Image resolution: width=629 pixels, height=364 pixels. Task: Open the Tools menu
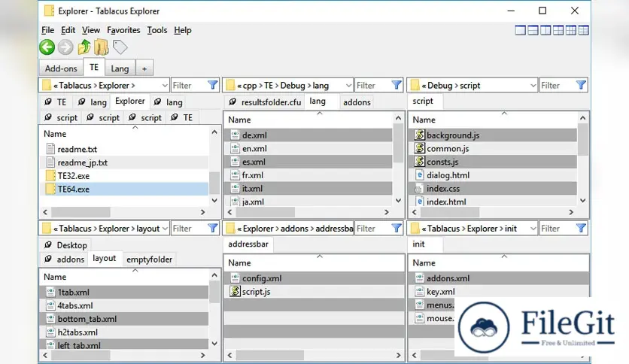[156, 30]
